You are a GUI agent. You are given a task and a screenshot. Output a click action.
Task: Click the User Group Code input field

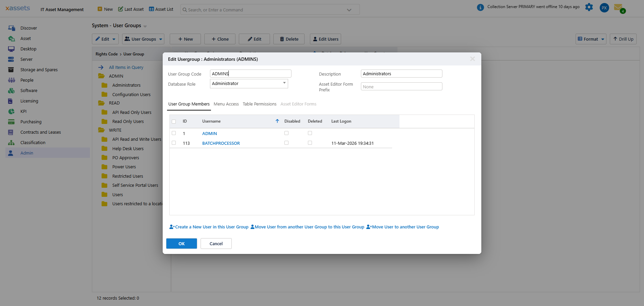tap(250, 73)
